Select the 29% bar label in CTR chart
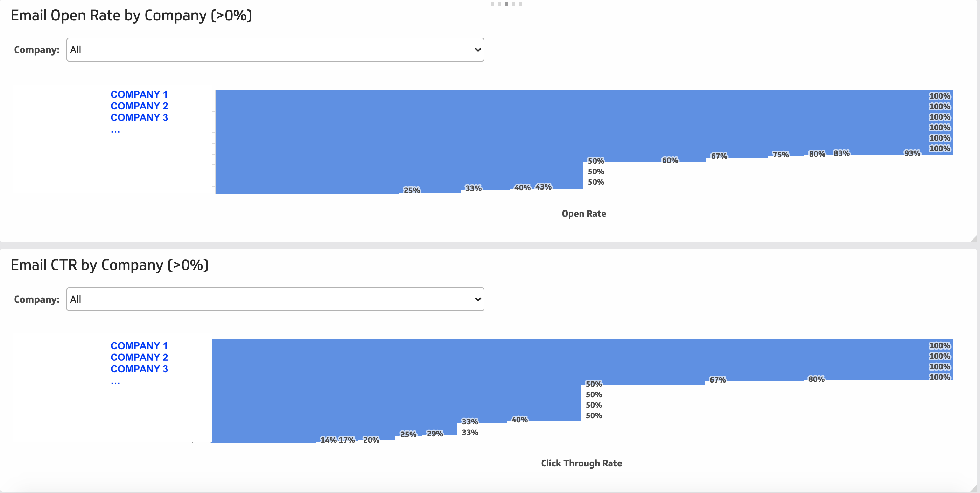This screenshot has width=980, height=493. [x=435, y=434]
